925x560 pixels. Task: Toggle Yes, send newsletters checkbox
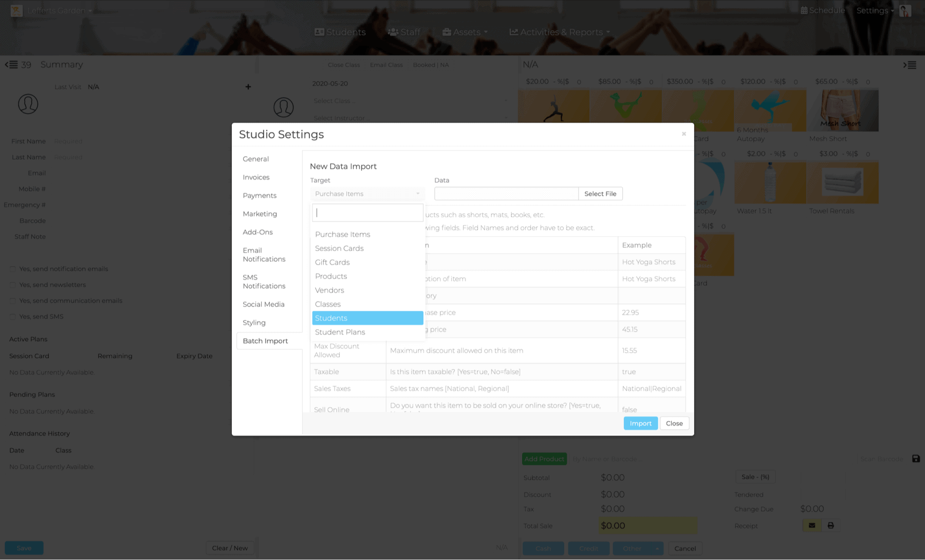[x=12, y=285]
